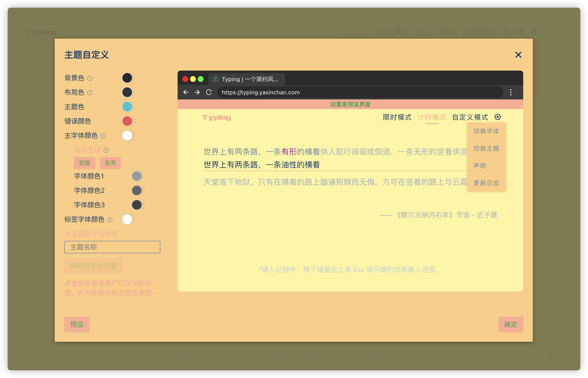Select 计时模式 in preview navigation

coord(432,117)
